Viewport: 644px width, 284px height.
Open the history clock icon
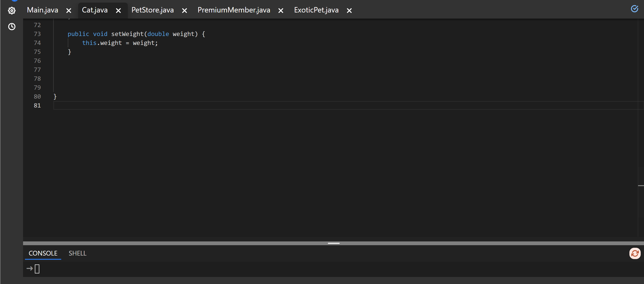pos(12,27)
